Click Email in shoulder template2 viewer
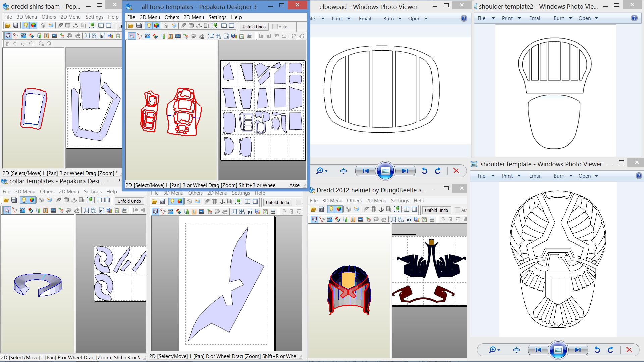The width and height of the screenshot is (644, 362). (x=535, y=18)
